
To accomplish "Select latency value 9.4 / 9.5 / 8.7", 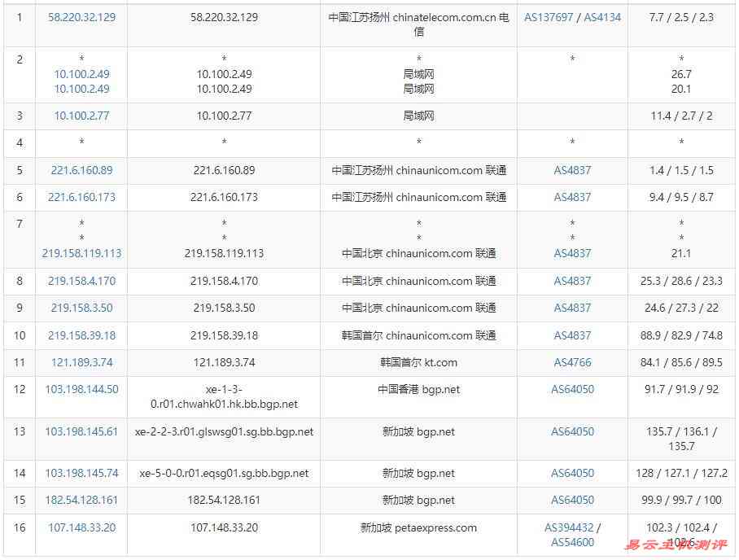I will point(681,198).
